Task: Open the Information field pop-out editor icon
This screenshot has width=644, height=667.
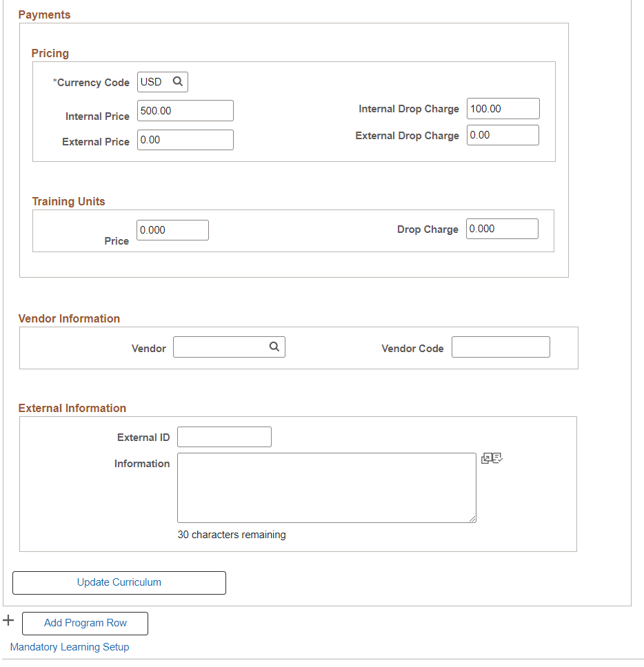Action: 486,459
